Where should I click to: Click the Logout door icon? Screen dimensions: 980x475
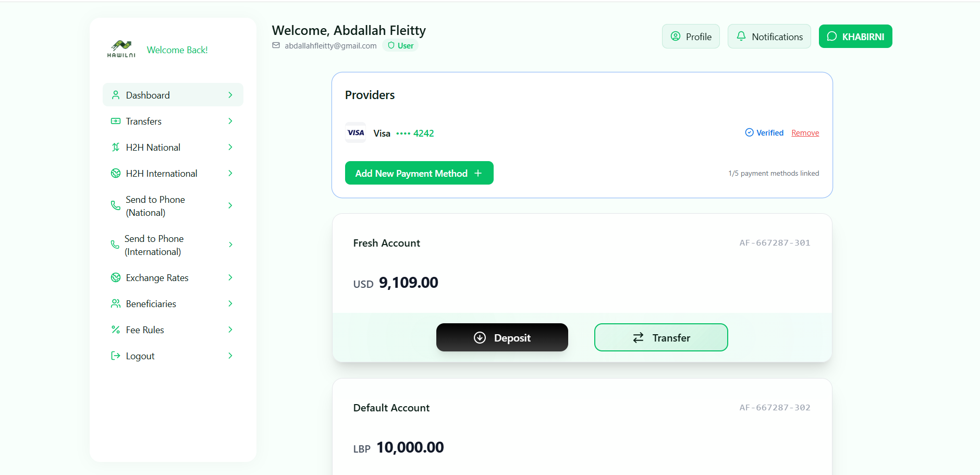116,356
